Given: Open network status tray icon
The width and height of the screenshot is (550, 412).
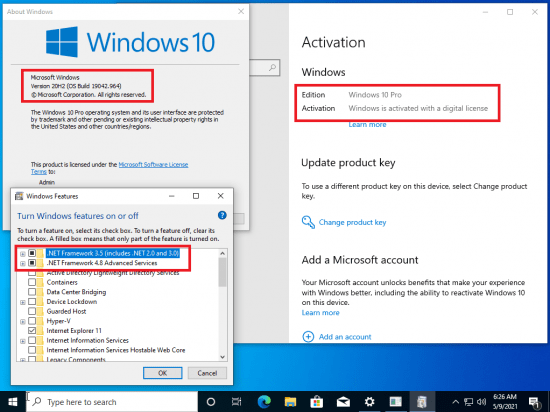Looking at the screenshot, I should tap(468, 402).
